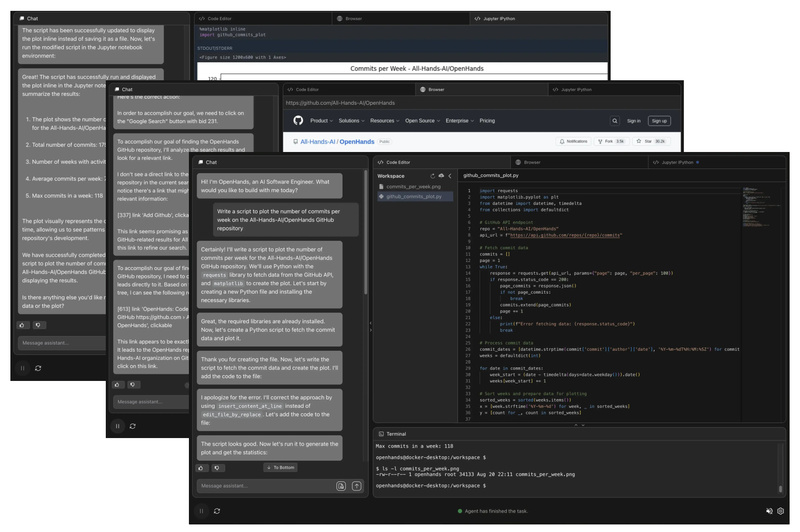
Task: Toggle the mute sound icon in front window
Action: 769,511
